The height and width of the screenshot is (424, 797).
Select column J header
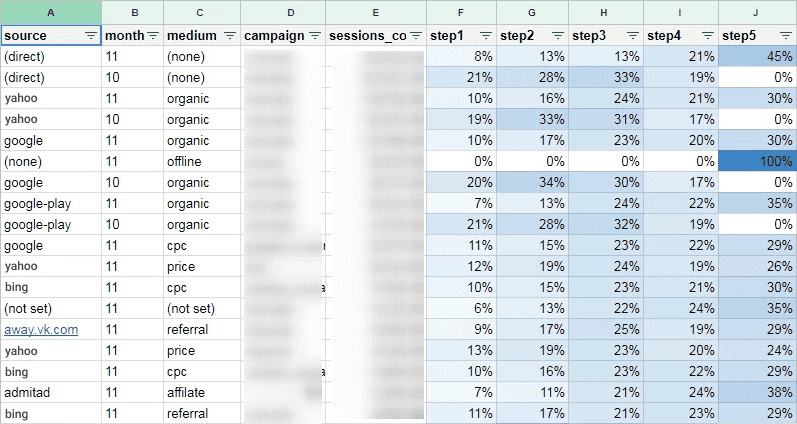click(x=757, y=12)
